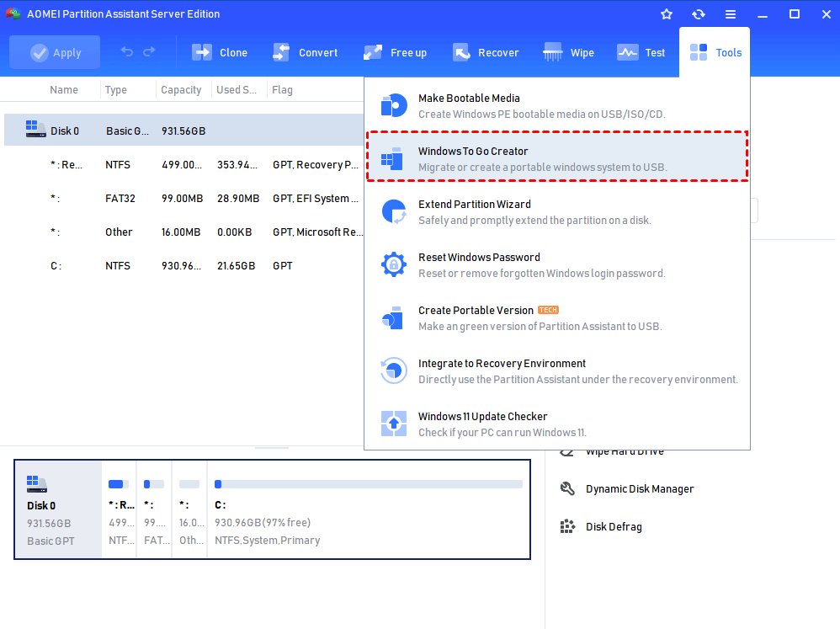Select the FAT32 EFI System partition row

click(x=183, y=198)
